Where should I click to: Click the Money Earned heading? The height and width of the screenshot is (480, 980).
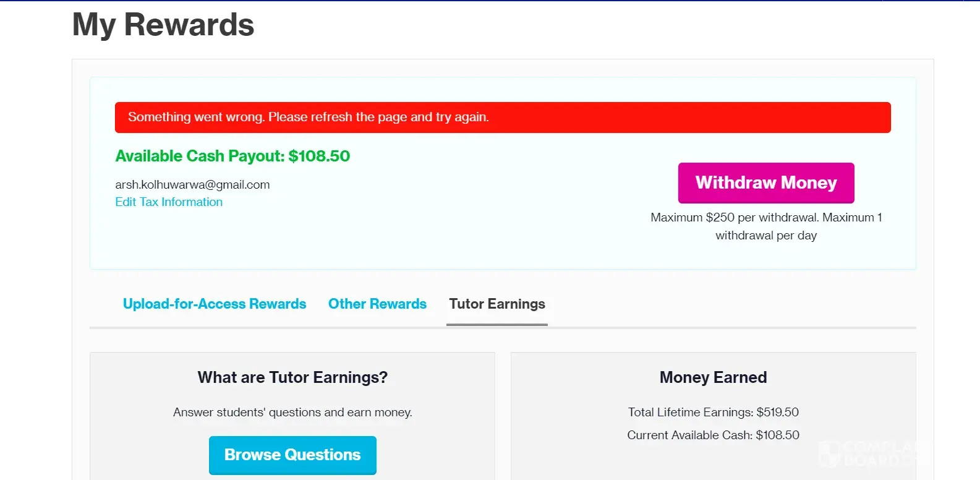click(x=713, y=377)
